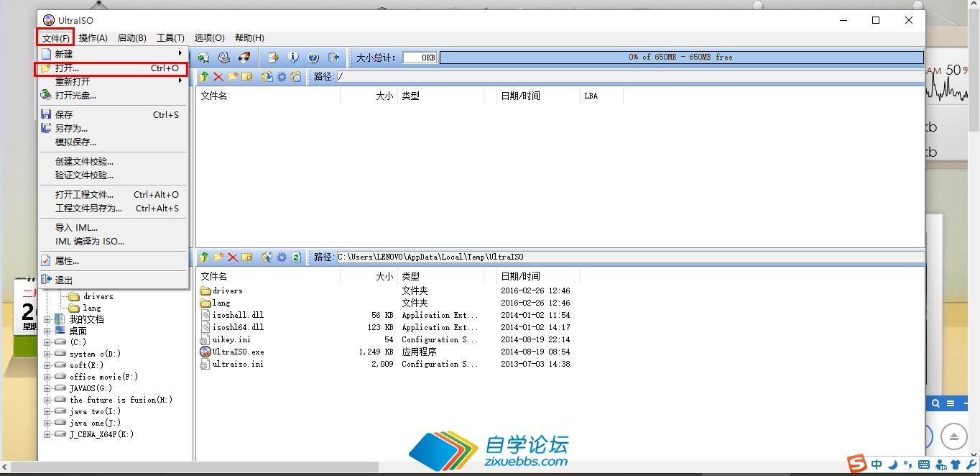Expand the system c(D:) drive node
Image resolution: width=980 pixels, height=476 pixels.
click(47, 354)
